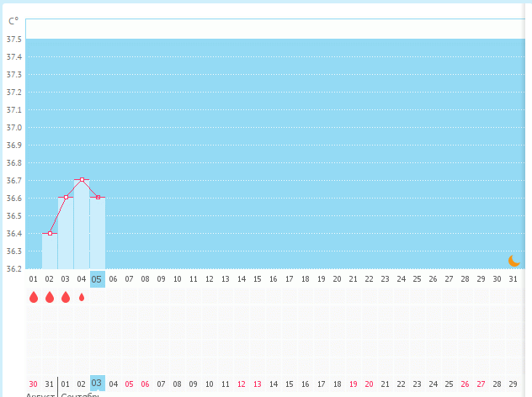Select highlighted cycle day 05 label
The image size is (532, 397).
pos(98,279)
